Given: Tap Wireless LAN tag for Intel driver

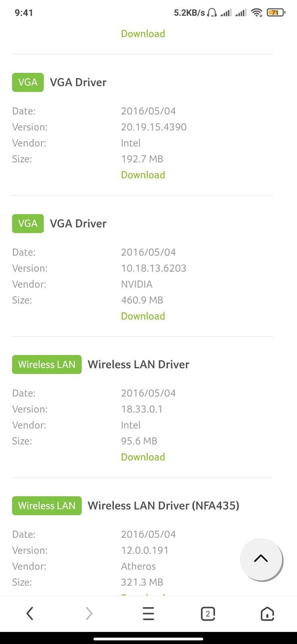Looking at the screenshot, I should 47,364.
